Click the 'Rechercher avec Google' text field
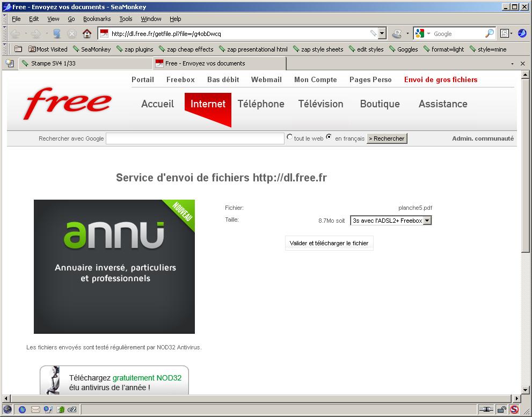532x417 pixels. point(195,138)
